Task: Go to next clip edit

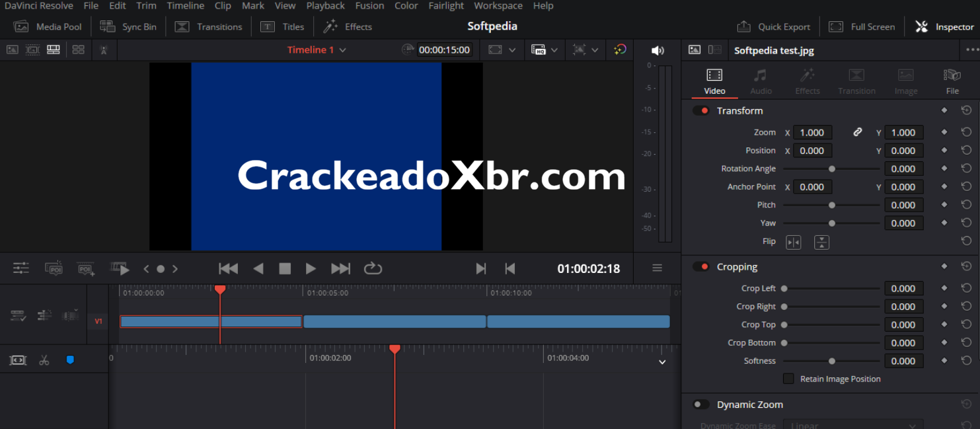Action: point(481,268)
